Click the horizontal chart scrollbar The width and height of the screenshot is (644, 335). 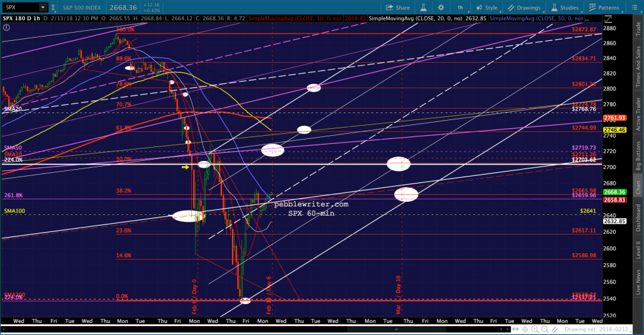255,329
